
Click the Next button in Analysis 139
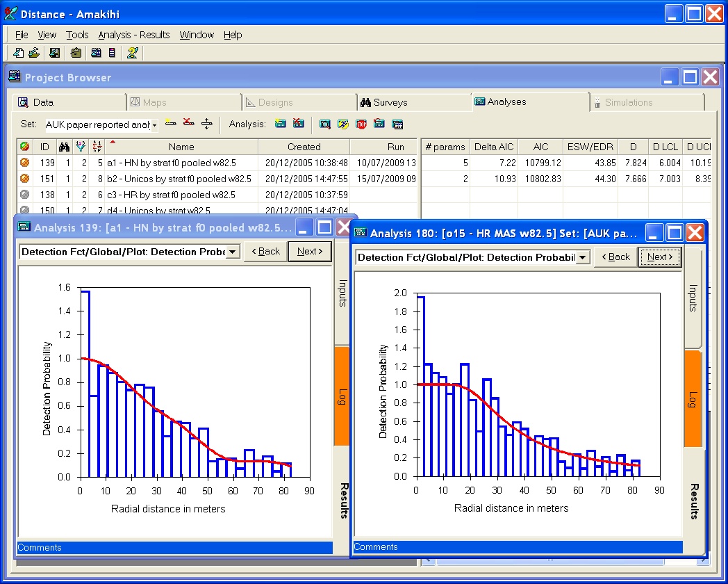310,252
